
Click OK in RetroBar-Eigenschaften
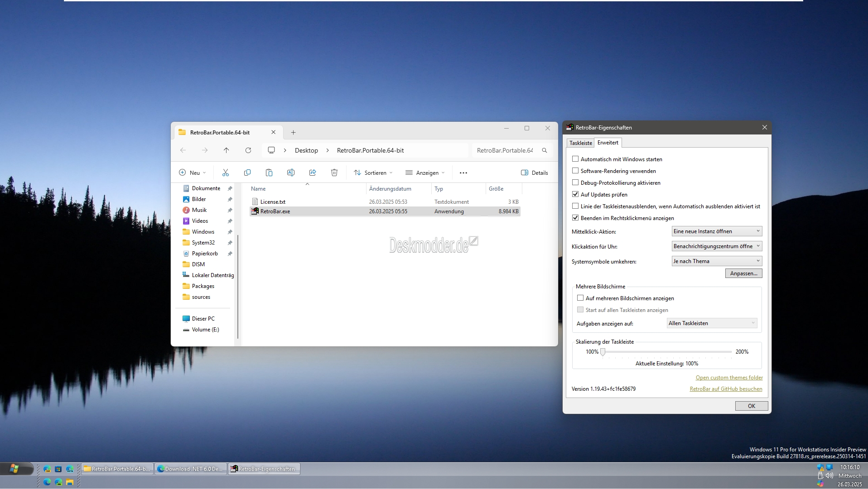click(x=752, y=406)
